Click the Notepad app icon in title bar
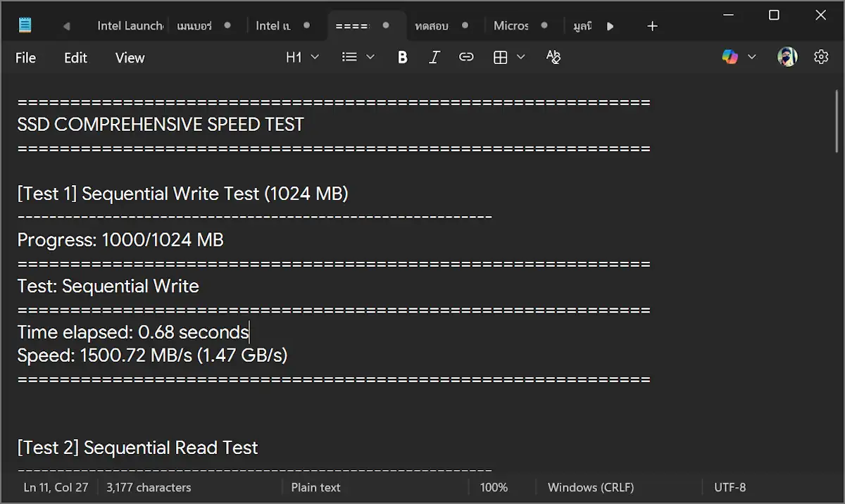Screen dimensions: 845x504 click(x=25, y=26)
